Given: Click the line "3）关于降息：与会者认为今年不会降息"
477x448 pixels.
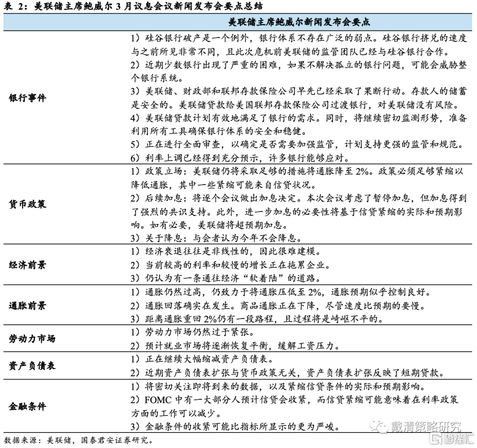Looking at the screenshot, I should [x=216, y=238].
